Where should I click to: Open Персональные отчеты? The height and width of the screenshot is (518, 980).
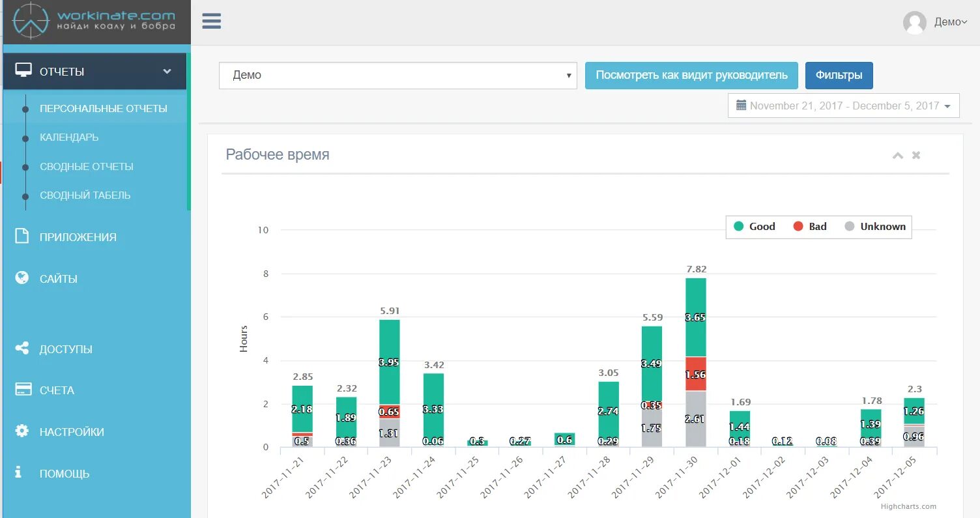coord(104,108)
